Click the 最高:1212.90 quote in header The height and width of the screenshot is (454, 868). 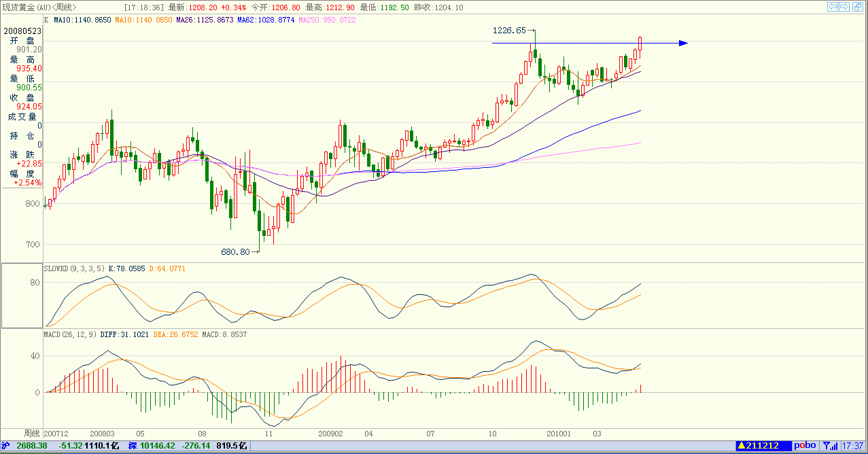331,7
